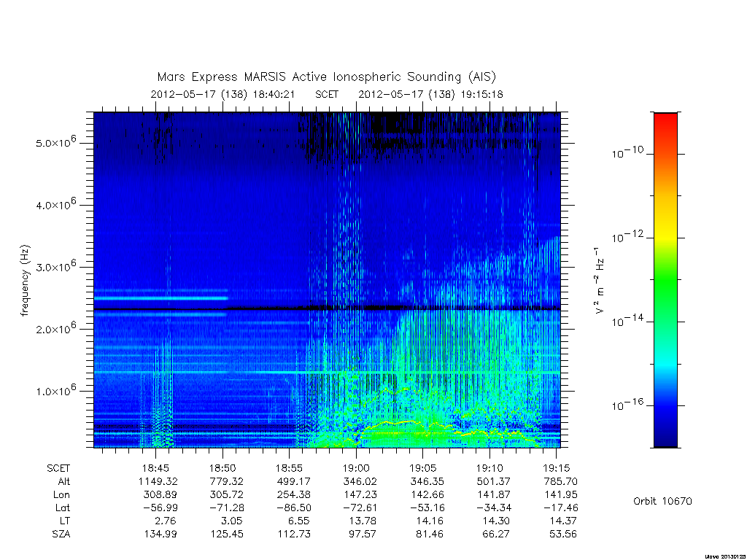The height and width of the screenshot is (560, 747).
Task: Click the 10^-10 color bar label
Action: point(627,152)
